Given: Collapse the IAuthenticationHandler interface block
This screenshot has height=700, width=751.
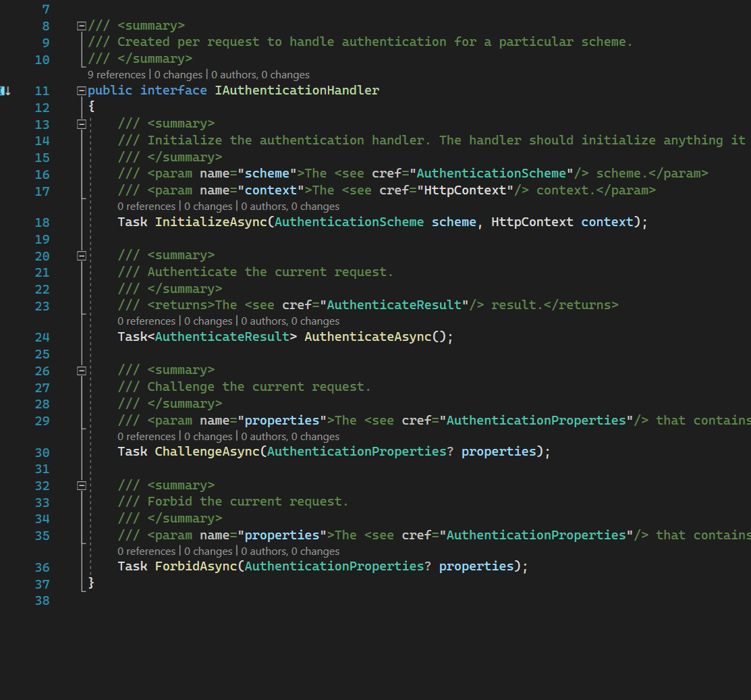Looking at the screenshot, I should click(82, 90).
